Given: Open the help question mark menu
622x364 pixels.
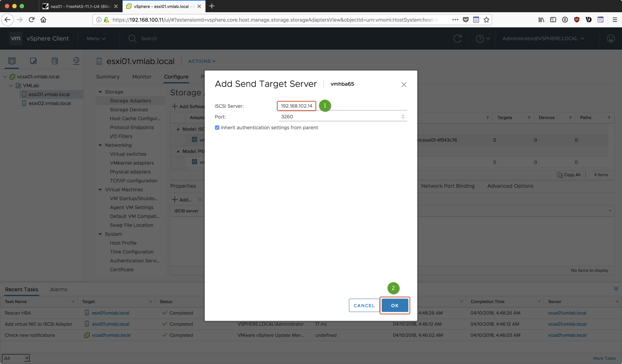Looking at the screenshot, I should pos(482,39).
